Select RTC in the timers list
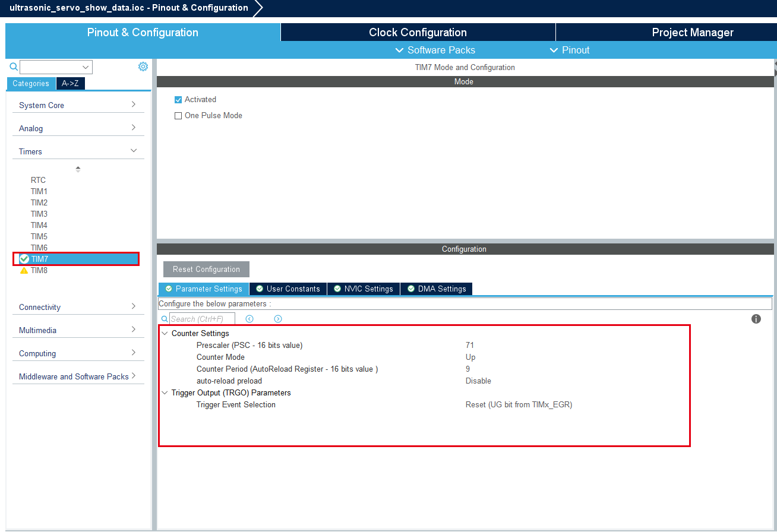The width and height of the screenshot is (777, 532). (38, 180)
